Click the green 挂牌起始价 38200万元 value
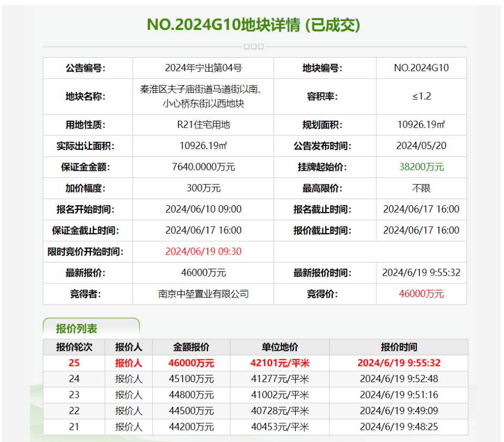The width and height of the screenshot is (504, 442). 421,167
